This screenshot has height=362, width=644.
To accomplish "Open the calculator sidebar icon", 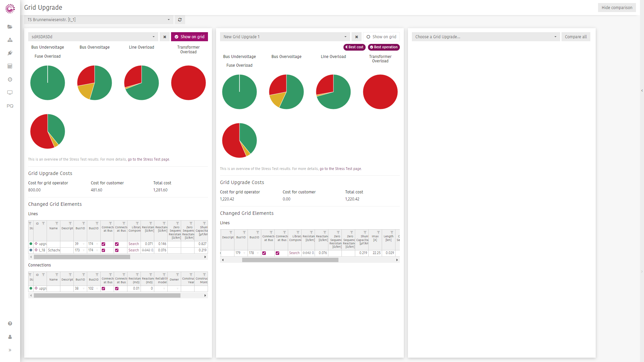I will [10, 66].
